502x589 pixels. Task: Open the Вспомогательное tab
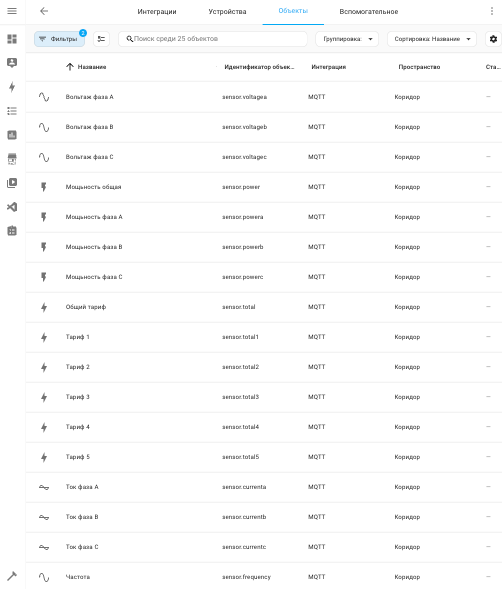click(x=369, y=12)
